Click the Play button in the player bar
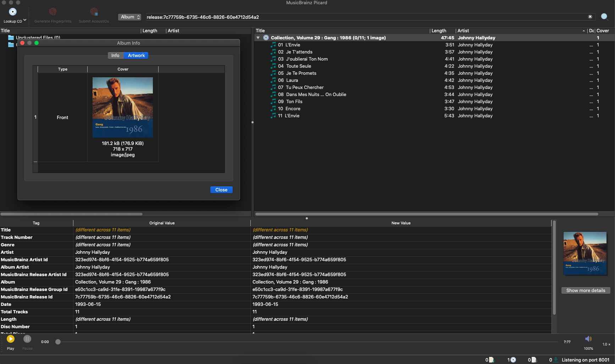 pyautogui.click(x=11, y=339)
